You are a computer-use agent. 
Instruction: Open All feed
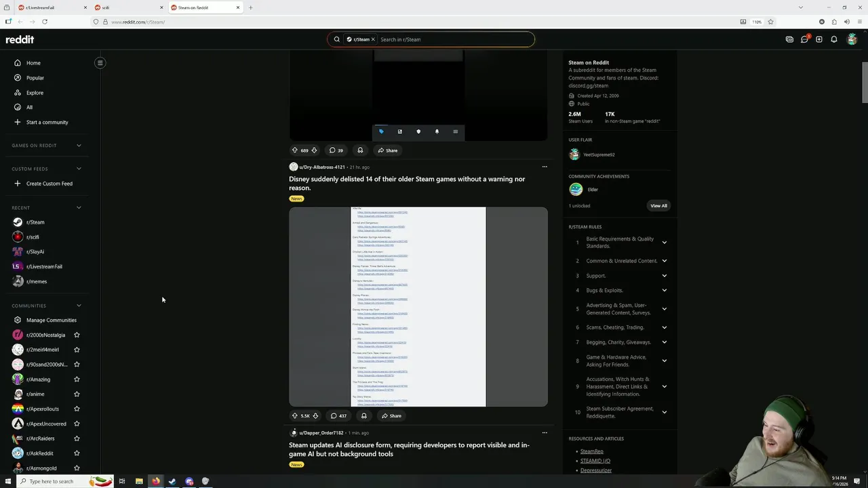tap(29, 107)
